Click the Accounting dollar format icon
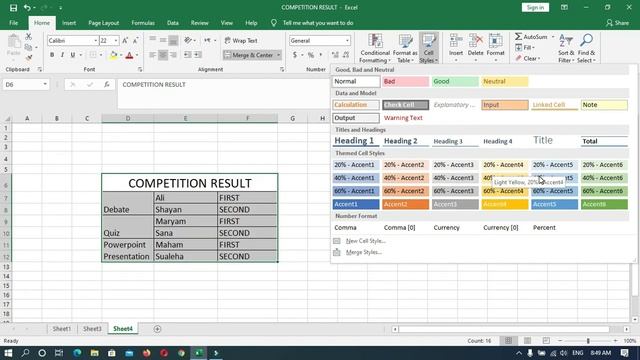The height and width of the screenshot is (360, 640). (295, 55)
